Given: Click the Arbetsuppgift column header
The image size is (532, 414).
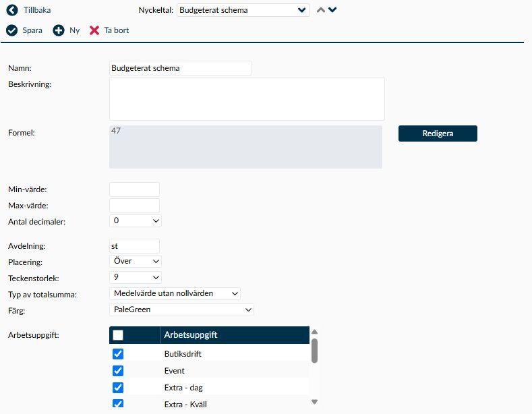Looking at the screenshot, I should 235,335.
